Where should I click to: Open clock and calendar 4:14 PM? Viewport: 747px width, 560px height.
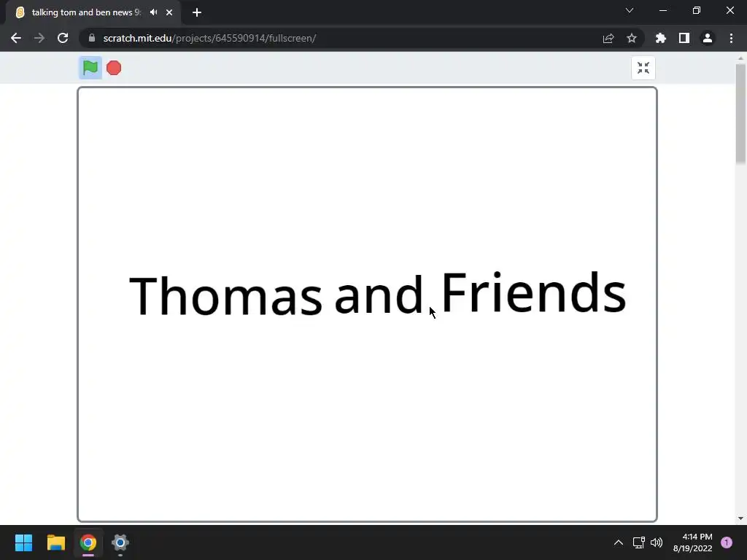693,542
